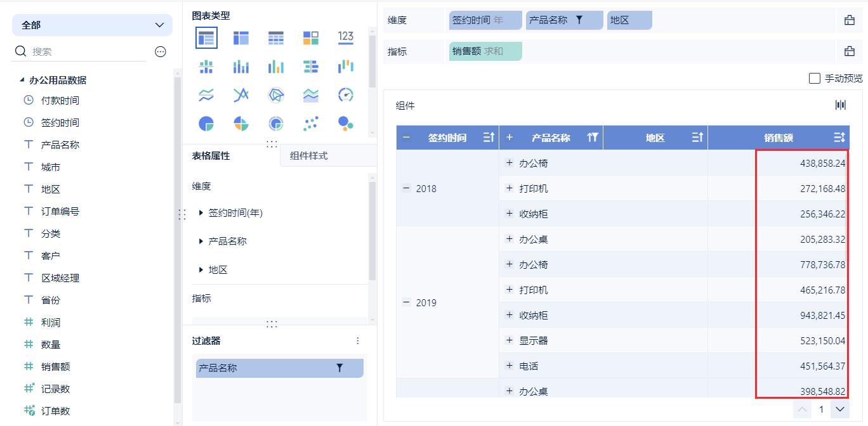Collapse all via minus in 签约时间 header
Viewport: 868px width, 426px height.
pos(406,138)
